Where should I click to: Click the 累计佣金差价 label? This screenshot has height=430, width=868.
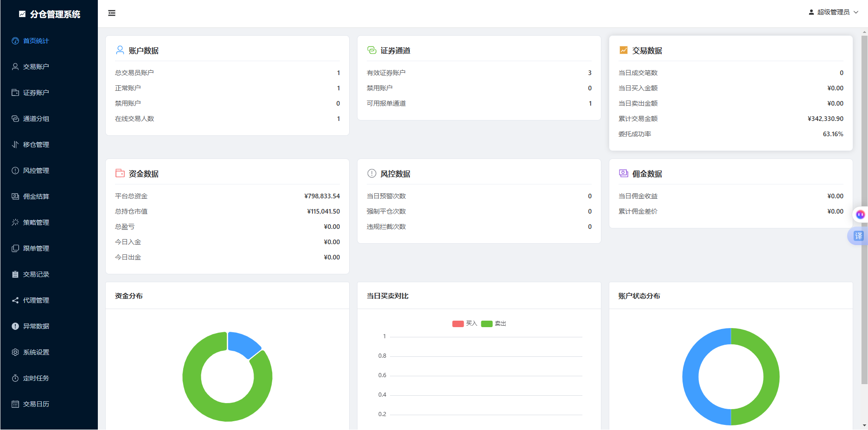coord(638,211)
